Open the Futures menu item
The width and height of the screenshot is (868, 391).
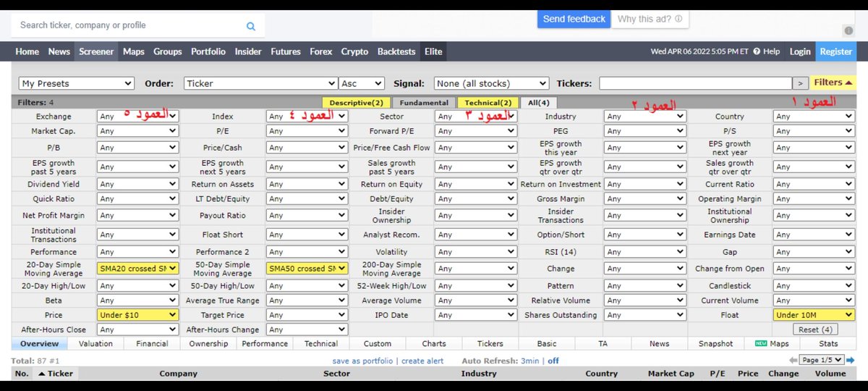click(286, 51)
